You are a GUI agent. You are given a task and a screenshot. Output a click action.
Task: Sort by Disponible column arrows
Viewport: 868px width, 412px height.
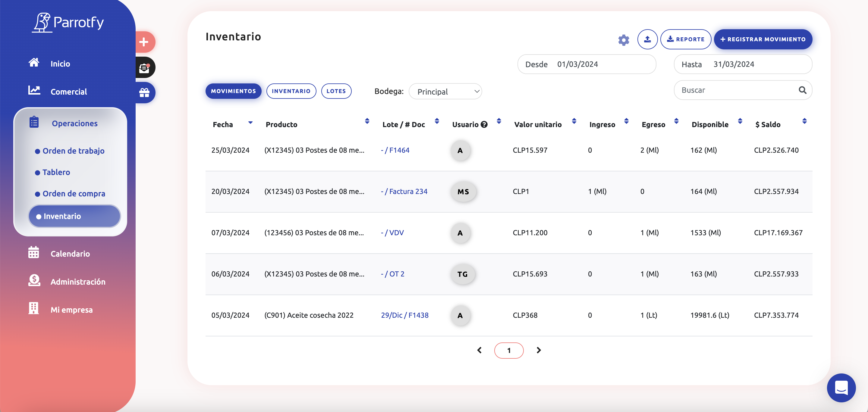click(x=740, y=121)
